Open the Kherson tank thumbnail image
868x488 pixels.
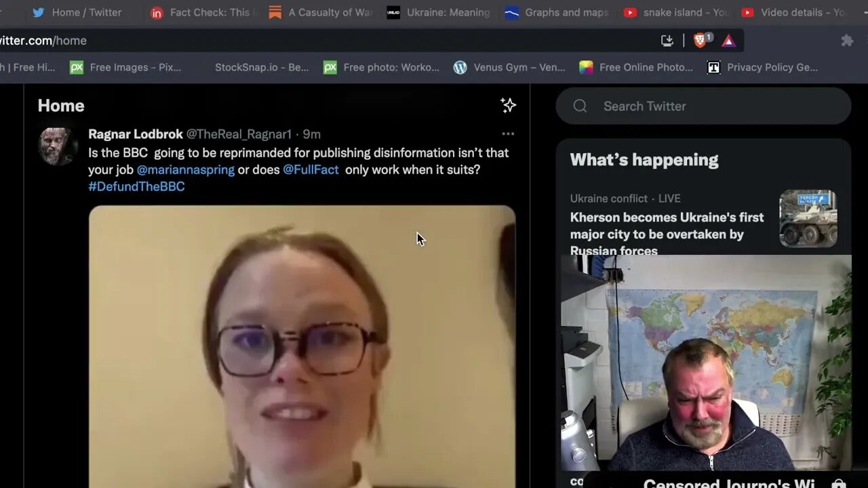pos(808,218)
